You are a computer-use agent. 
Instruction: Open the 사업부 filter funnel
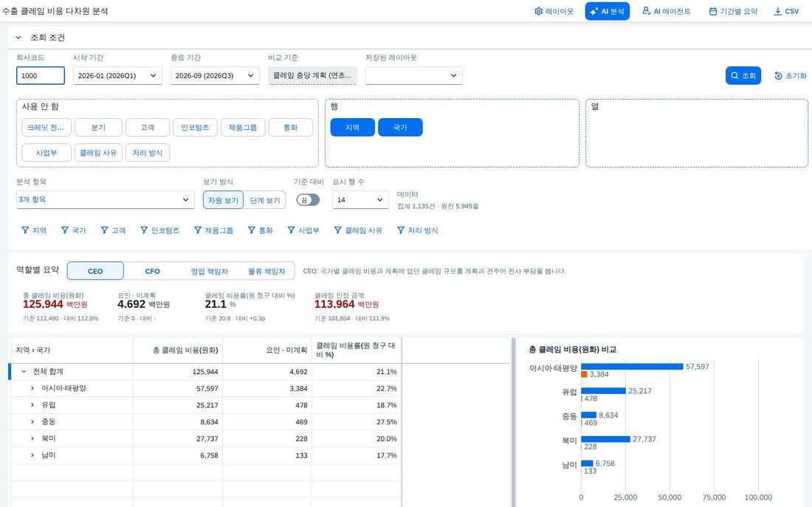click(x=291, y=230)
